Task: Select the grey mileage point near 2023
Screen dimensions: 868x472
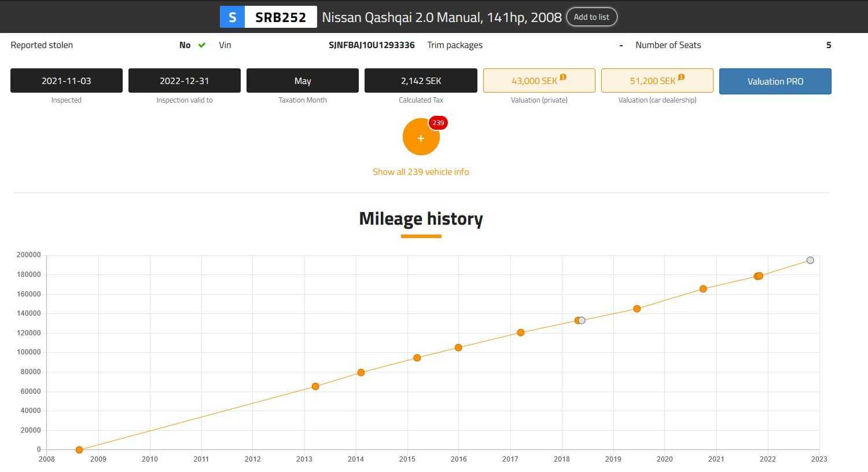Action: coord(810,261)
